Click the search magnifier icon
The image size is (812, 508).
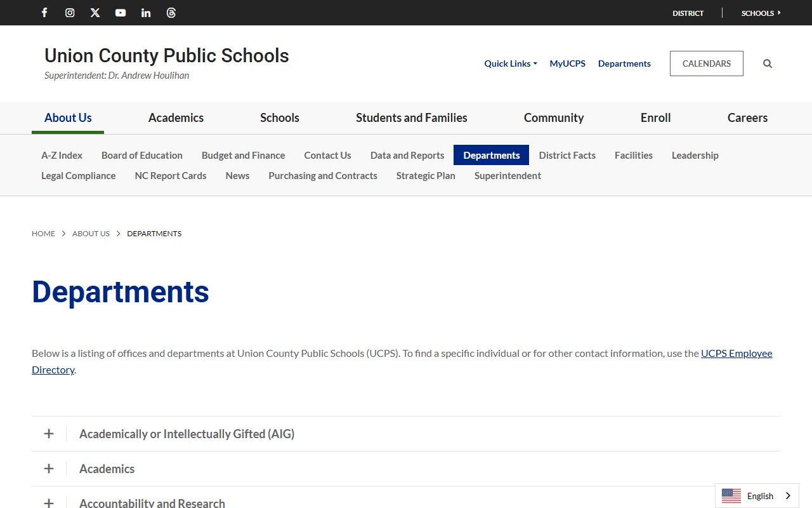pos(768,63)
